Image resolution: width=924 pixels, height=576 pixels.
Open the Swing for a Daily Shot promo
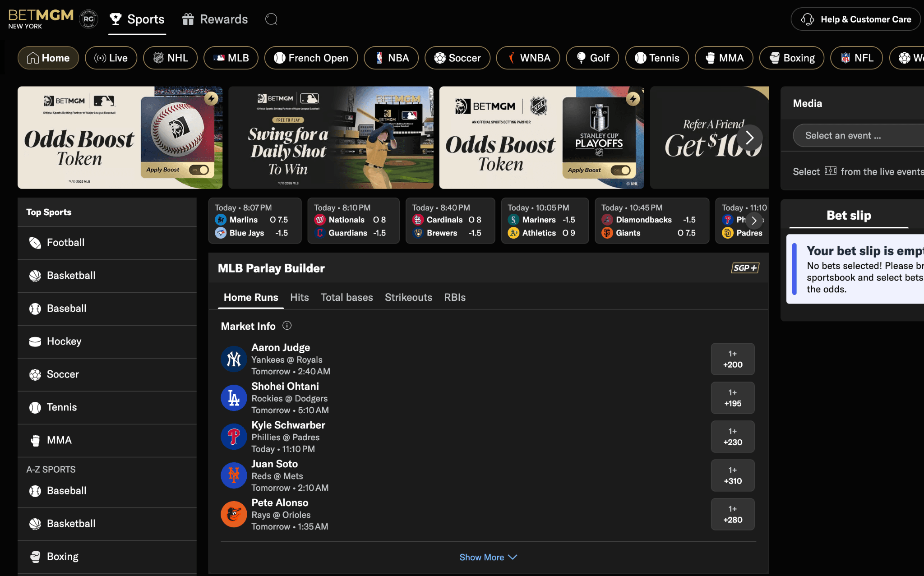331,138
